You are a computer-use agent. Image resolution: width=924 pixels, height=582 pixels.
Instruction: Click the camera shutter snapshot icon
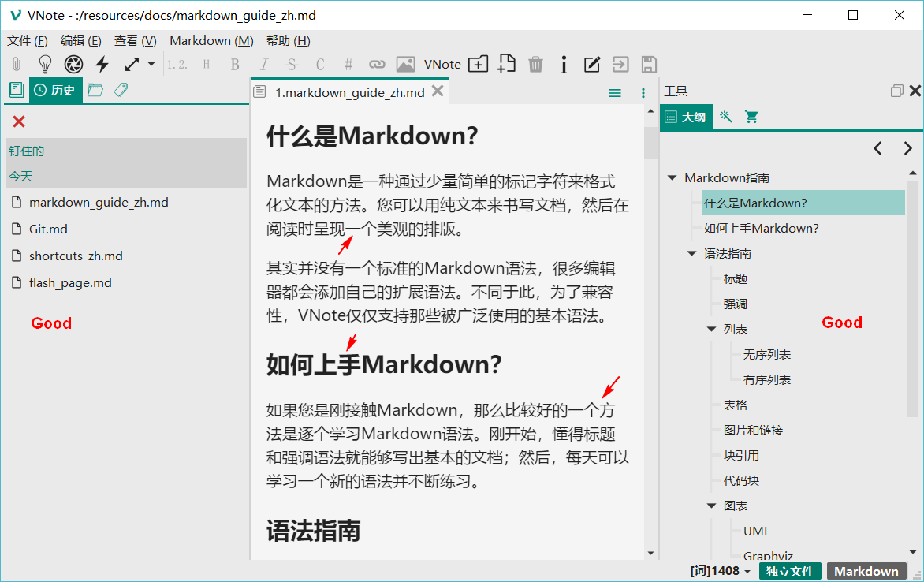pos(73,65)
